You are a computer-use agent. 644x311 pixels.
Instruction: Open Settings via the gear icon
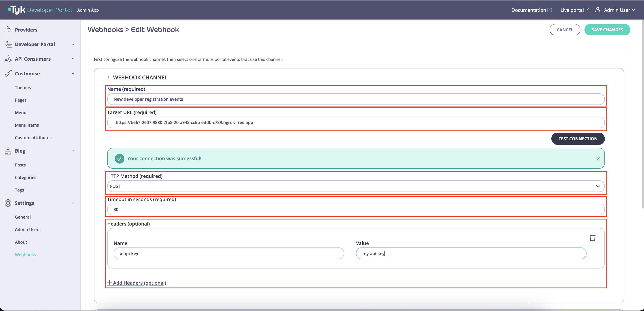tap(8, 203)
